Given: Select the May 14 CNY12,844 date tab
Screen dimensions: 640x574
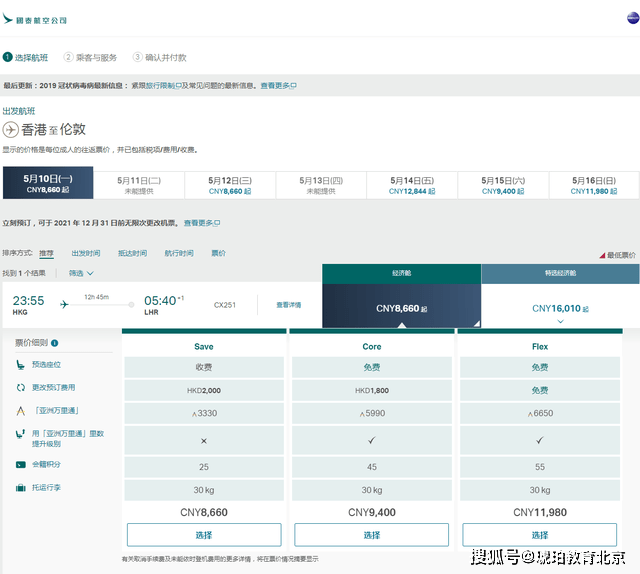Looking at the screenshot, I should pyautogui.click(x=412, y=185).
